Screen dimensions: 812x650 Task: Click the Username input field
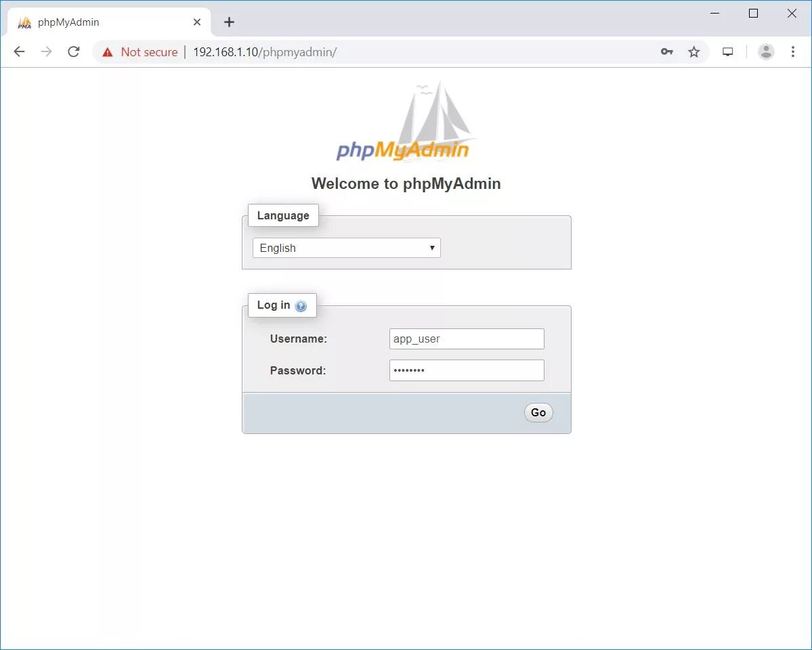pos(467,339)
